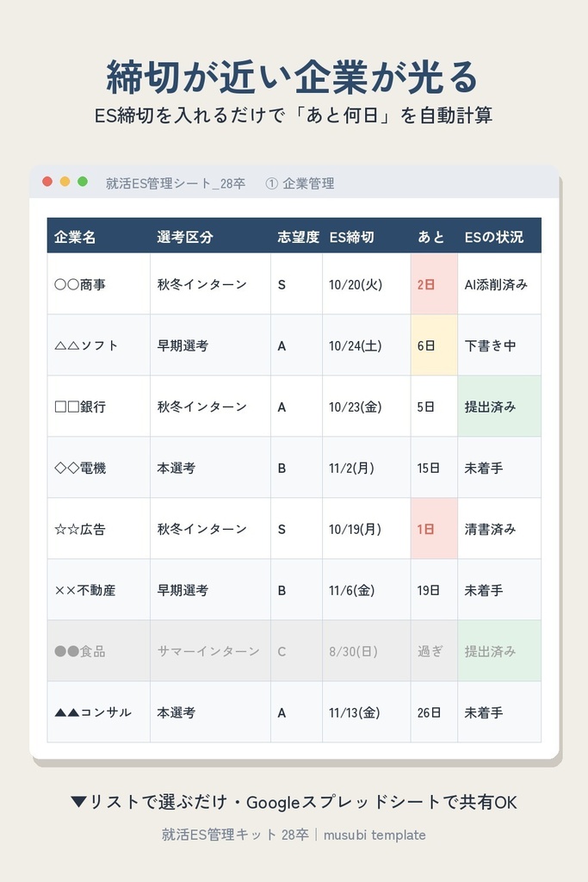588x882 pixels.
Task: Select the 11/13(金) deadline cell
Action: pos(367,712)
